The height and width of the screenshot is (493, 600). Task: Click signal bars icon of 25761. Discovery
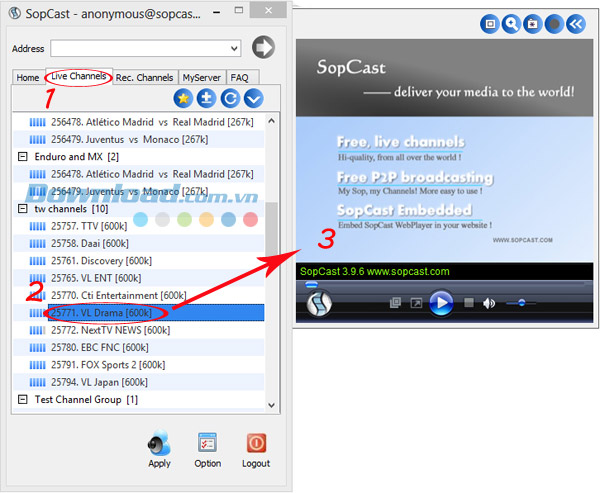[38, 261]
